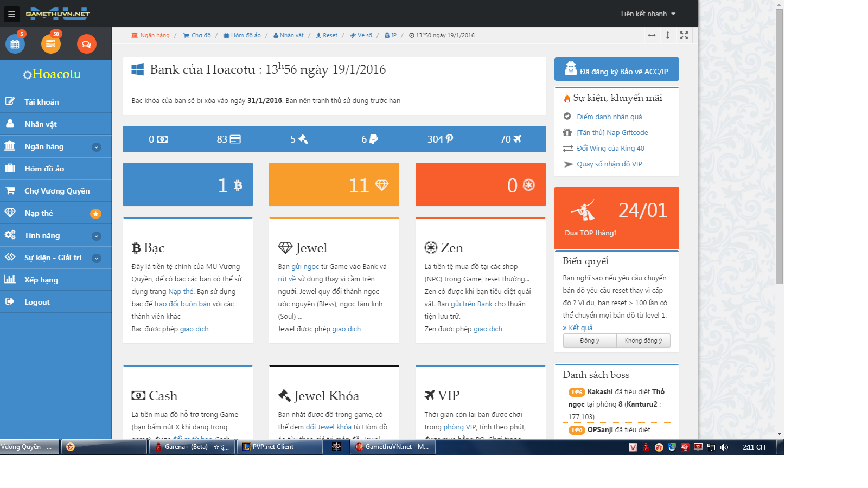Select Xếp hạng in the sidebar menu
The width and height of the screenshot is (868, 488).
point(41,280)
